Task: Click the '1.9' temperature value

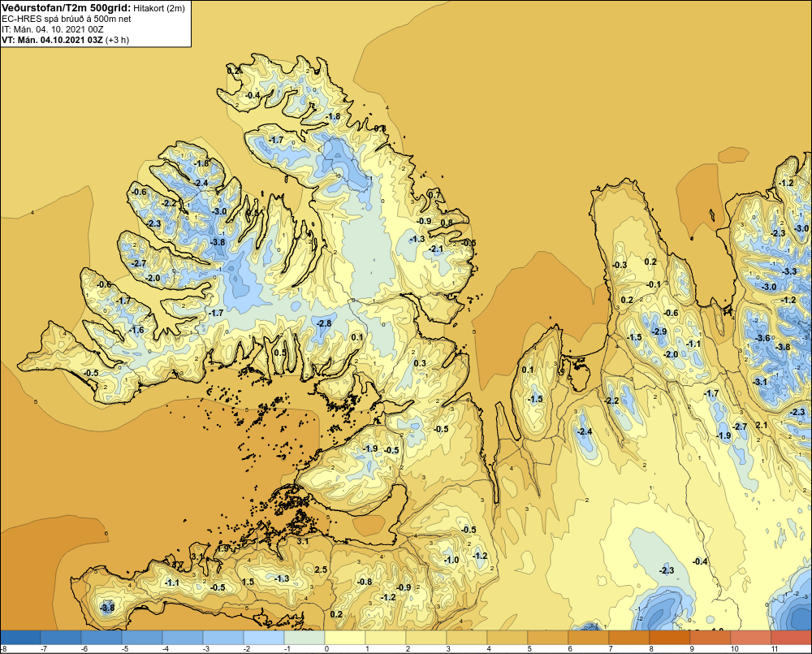Action: coord(222,548)
